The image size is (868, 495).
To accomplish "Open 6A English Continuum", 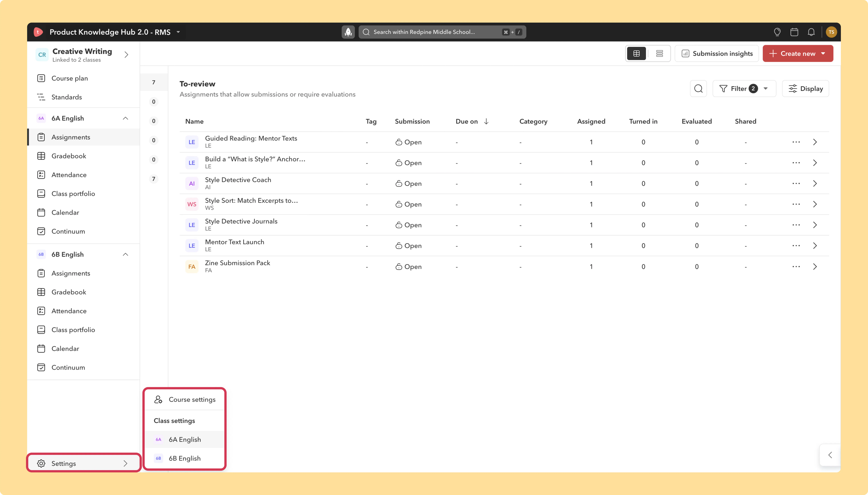I will (84, 232).
